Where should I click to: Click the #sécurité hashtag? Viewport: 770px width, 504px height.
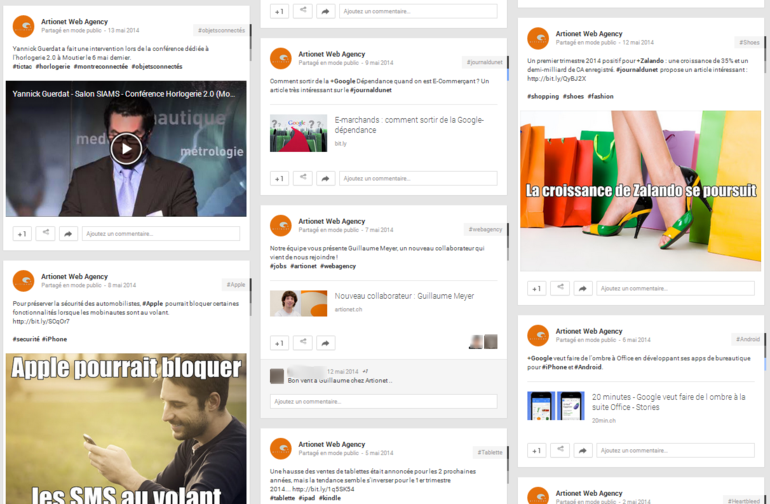point(26,339)
